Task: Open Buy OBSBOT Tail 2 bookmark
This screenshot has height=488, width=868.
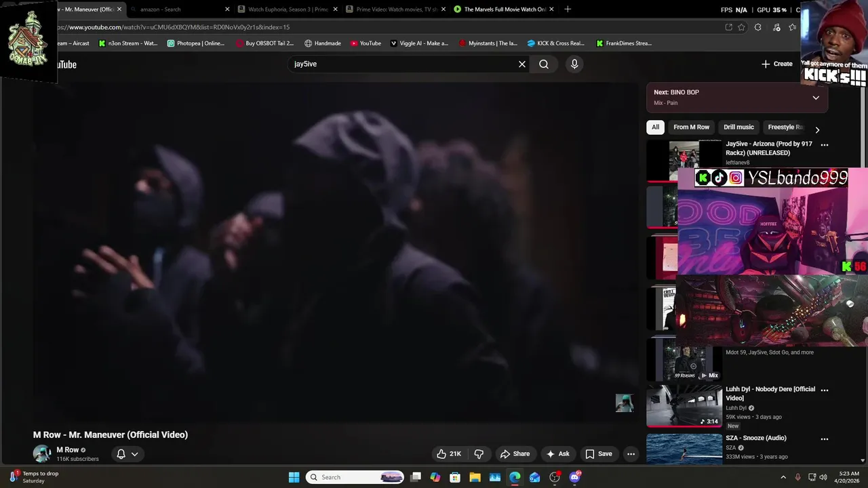Action: 264,43
